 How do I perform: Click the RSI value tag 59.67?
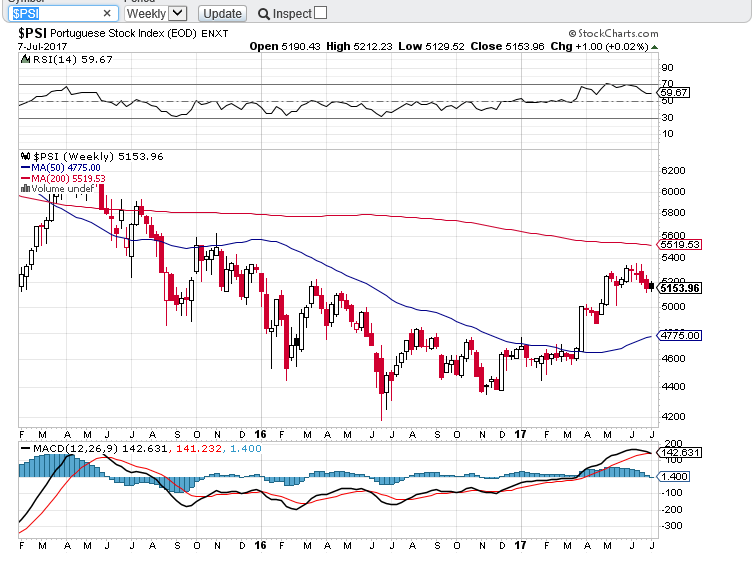coord(674,92)
